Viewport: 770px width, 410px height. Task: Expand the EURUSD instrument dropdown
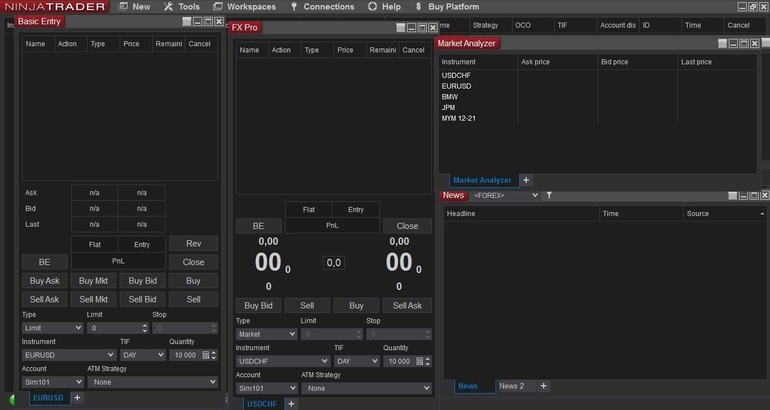coord(69,355)
